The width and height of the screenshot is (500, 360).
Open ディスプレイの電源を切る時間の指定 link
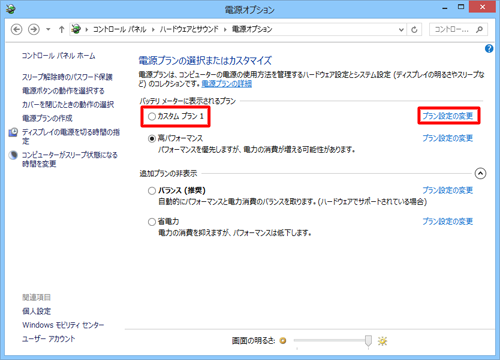(71, 137)
